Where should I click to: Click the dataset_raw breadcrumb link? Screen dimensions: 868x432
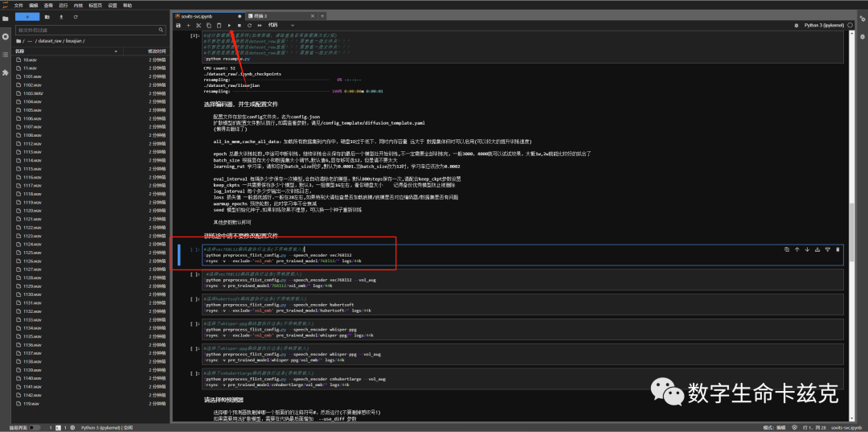coord(50,41)
